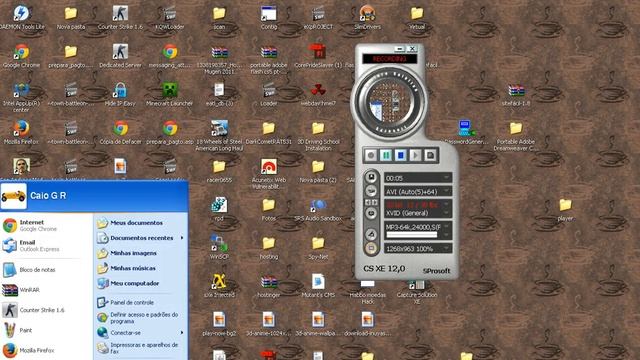Open the XVID (General) codec dropdown
640x360 pixels.
click(x=447, y=213)
